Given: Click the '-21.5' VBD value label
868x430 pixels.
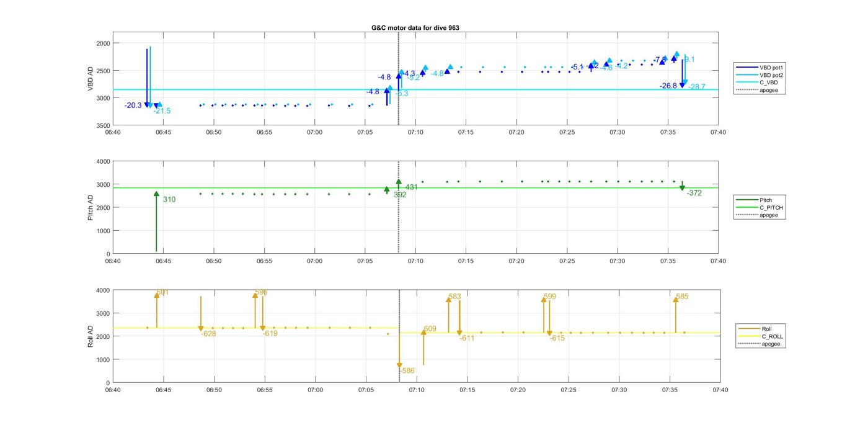Looking at the screenshot, I should [162, 111].
